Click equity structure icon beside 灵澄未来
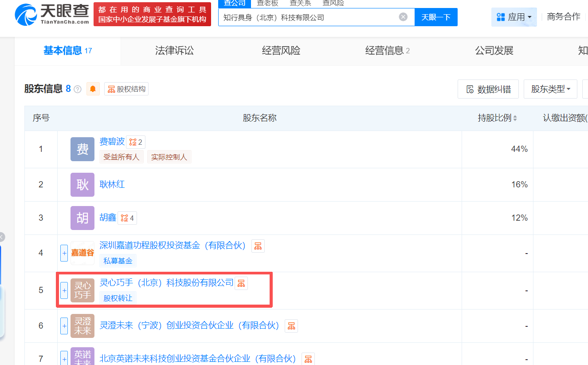The height and width of the screenshot is (365, 588). [x=291, y=326]
